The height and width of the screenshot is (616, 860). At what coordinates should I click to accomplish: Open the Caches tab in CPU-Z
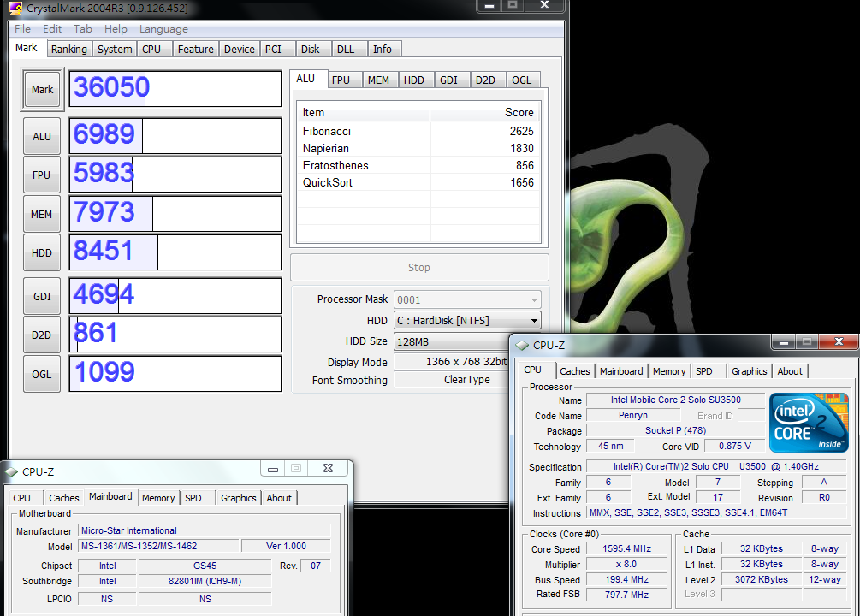(x=574, y=371)
